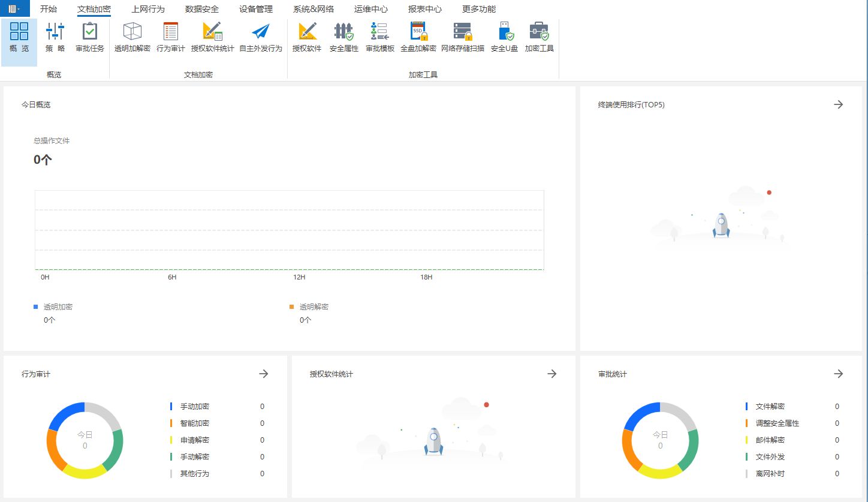Open the 加密工具 toolbox icon
The height and width of the screenshot is (502, 868).
click(540, 38)
